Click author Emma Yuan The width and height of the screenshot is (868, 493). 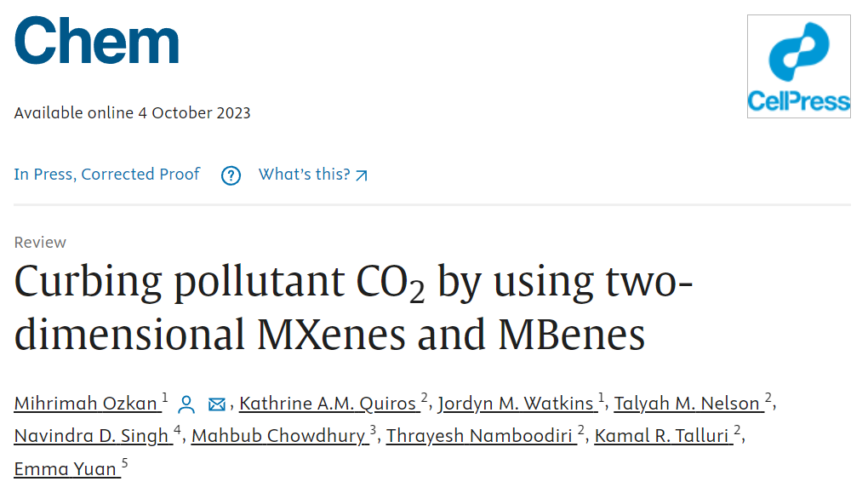(x=67, y=468)
